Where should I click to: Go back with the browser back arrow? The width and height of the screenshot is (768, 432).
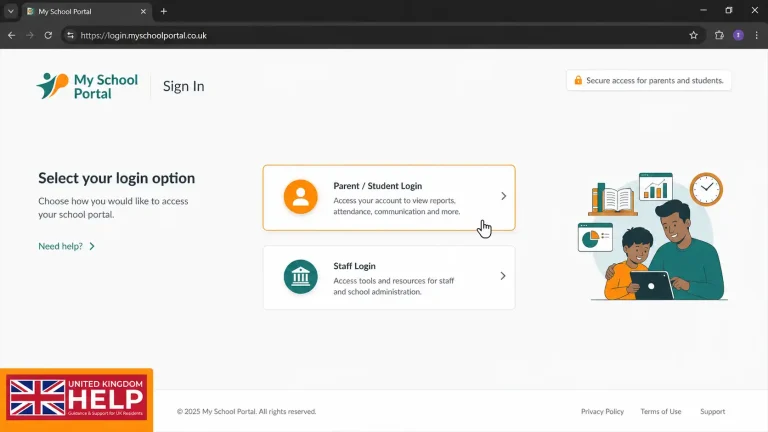coord(11,35)
